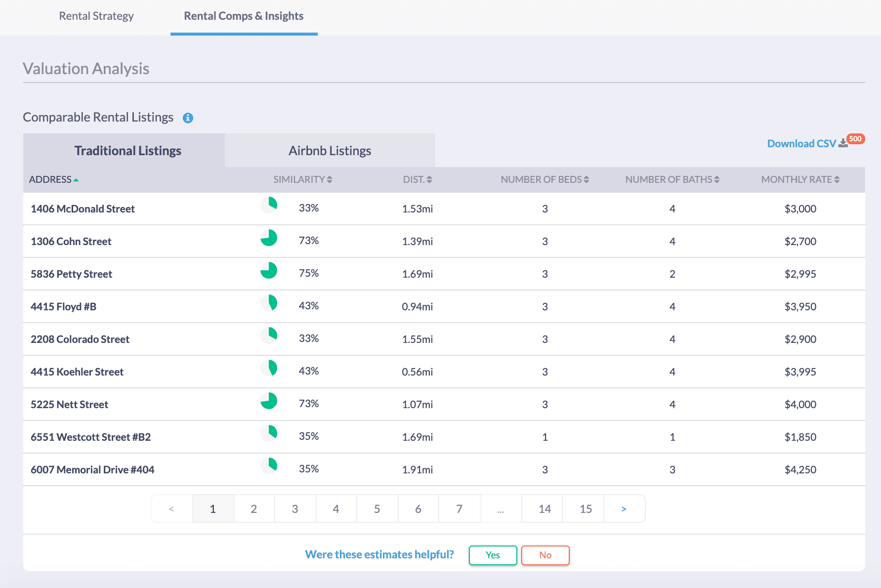
Task: Click the similarity pie chart for 5836 Petty Street
Action: click(269, 270)
